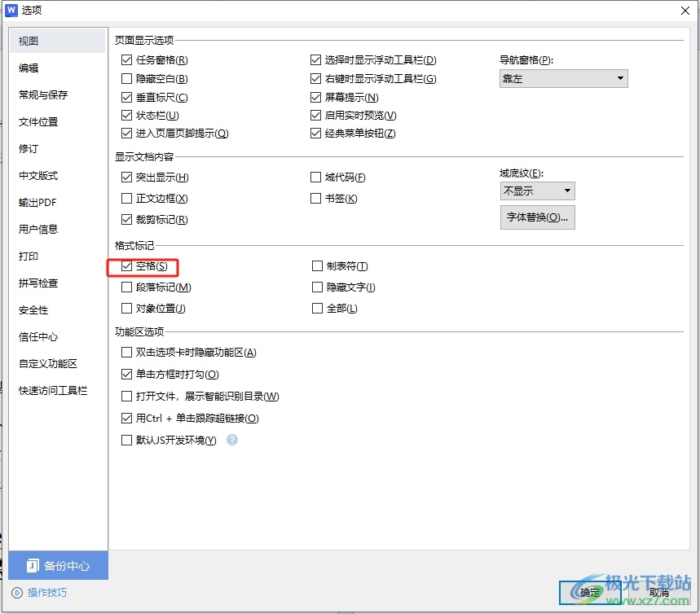The width and height of the screenshot is (700, 614).
Task: Select the 拼写检查 sidebar item
Action: 57,283
